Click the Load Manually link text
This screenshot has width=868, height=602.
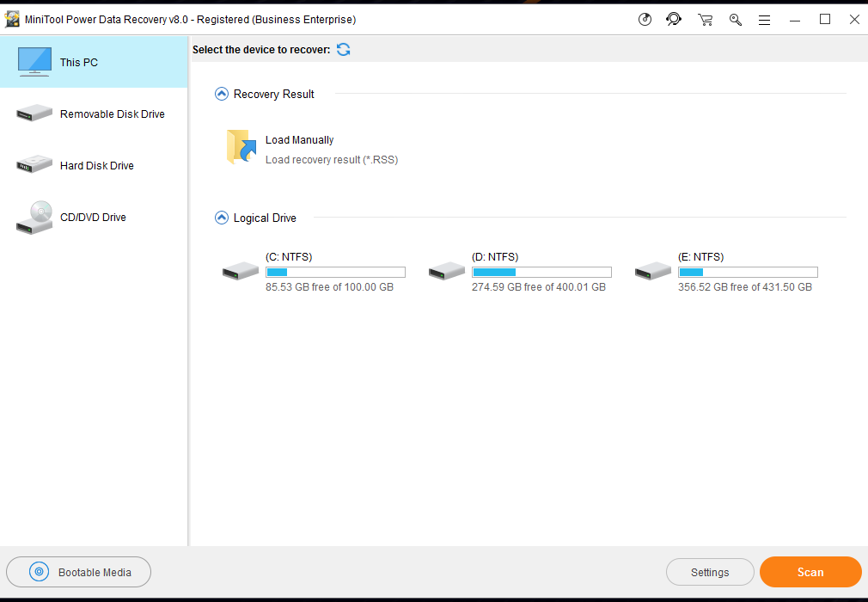(299, 140)
